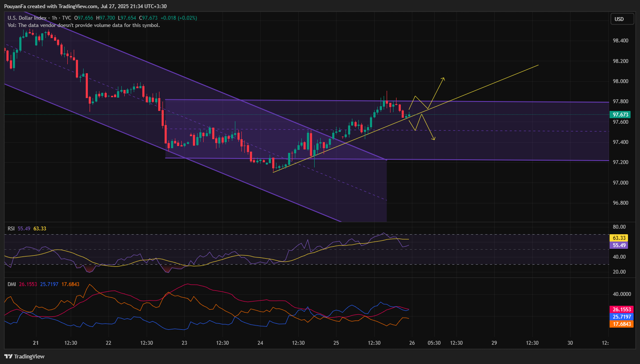The width and height of the screenshot is (640, 364).
Task: Select the close value C97.673
Action: [x=148, y=18]
